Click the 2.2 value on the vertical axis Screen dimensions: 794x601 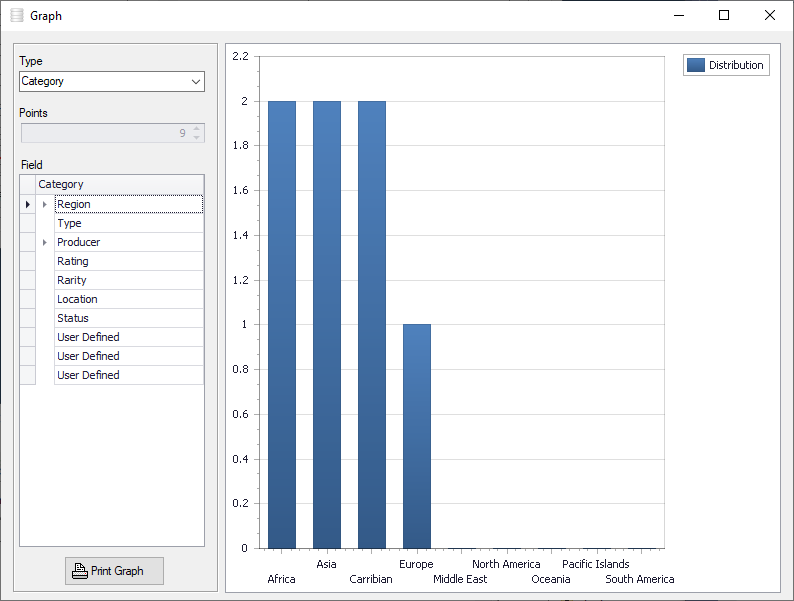pyautogui.click(x=241, y=56)
